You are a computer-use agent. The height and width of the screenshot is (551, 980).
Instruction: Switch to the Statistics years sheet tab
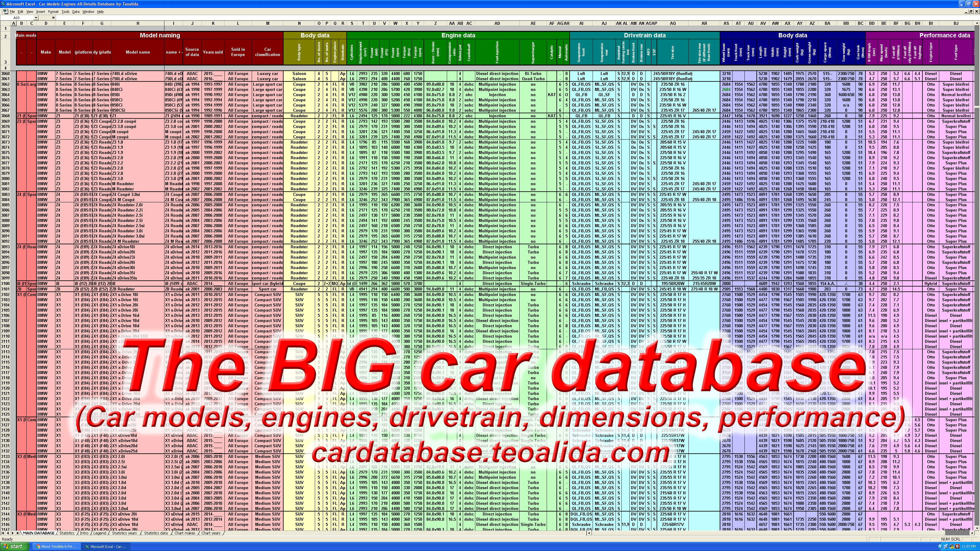click(x=124, y=533)
